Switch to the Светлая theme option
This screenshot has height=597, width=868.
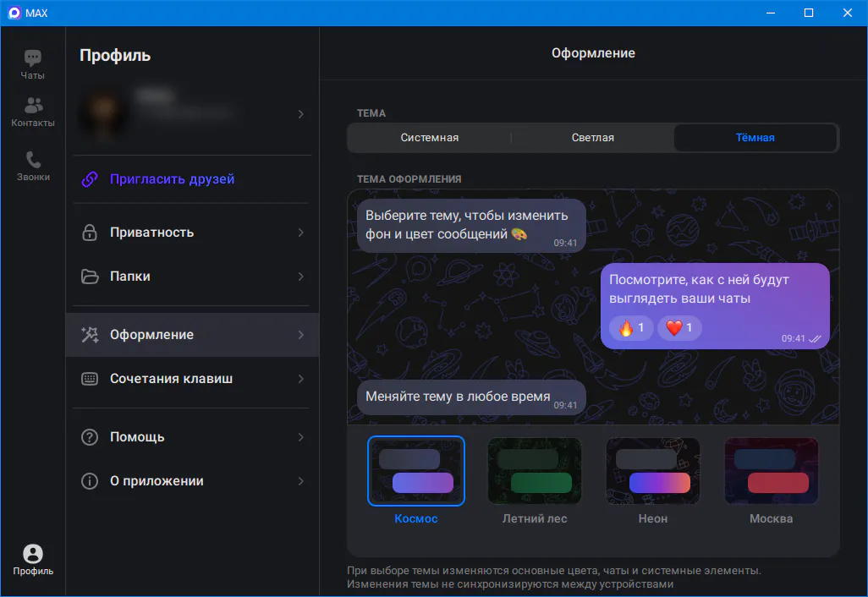592,138
